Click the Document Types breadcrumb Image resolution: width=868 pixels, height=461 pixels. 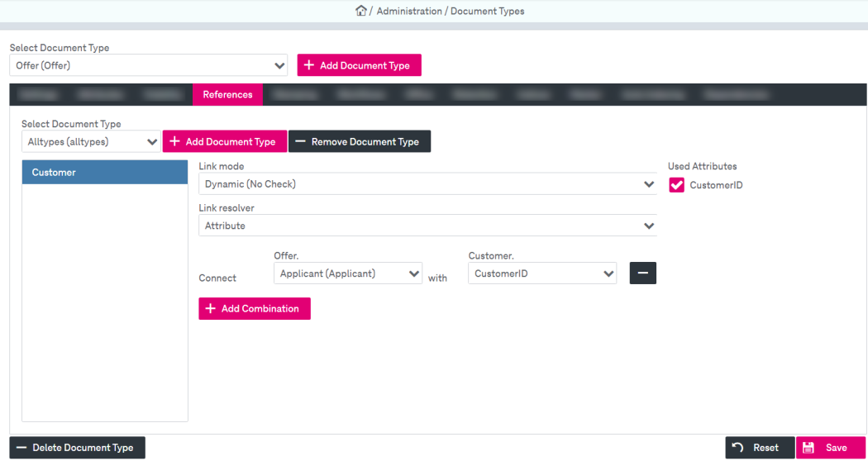(487, 12)
